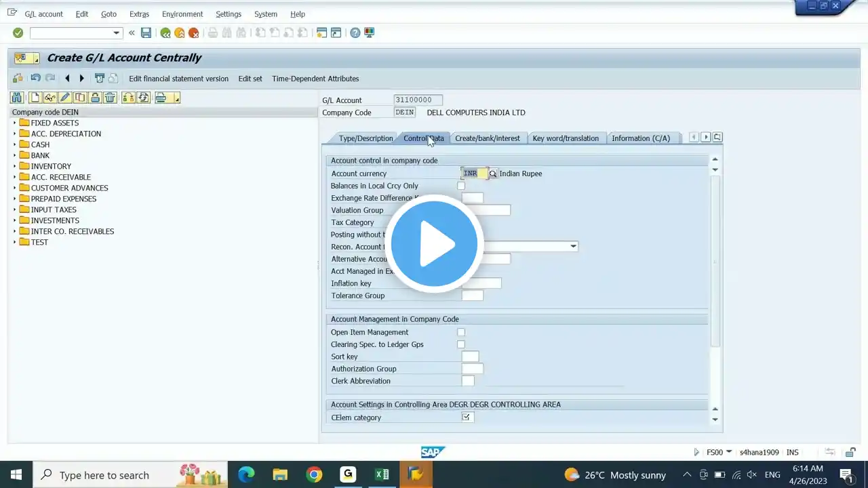The width and height of the screenshot is (868, 488).
Task: Click the orange Exit icon
Action: 180,33
